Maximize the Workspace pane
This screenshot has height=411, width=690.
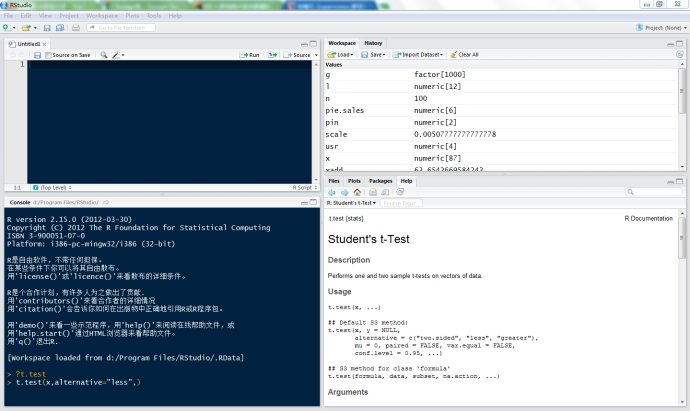[x=679, y=44]
